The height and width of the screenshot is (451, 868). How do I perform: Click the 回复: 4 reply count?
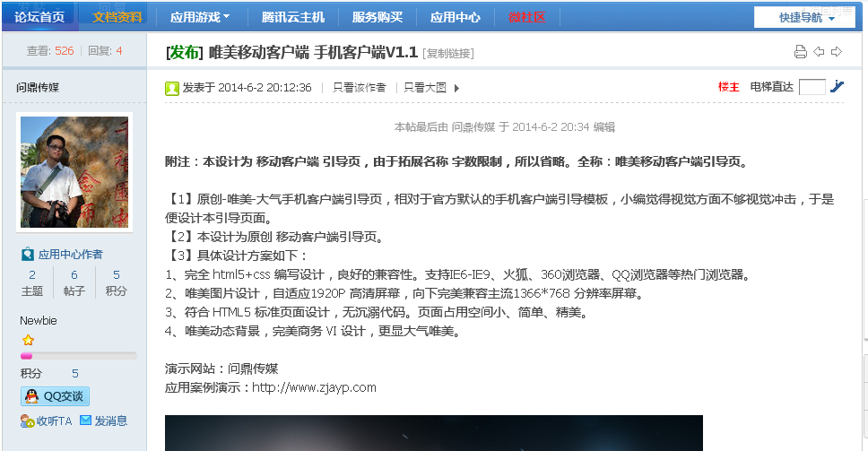105,51
